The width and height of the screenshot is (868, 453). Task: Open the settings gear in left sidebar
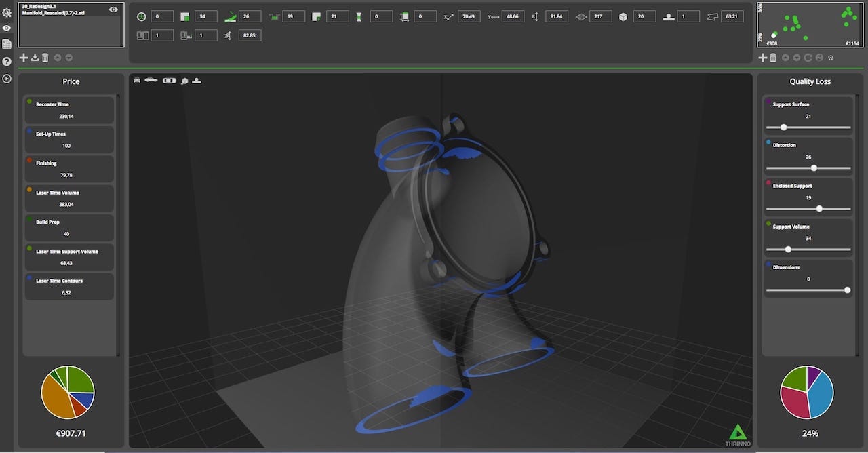[7, 12]
